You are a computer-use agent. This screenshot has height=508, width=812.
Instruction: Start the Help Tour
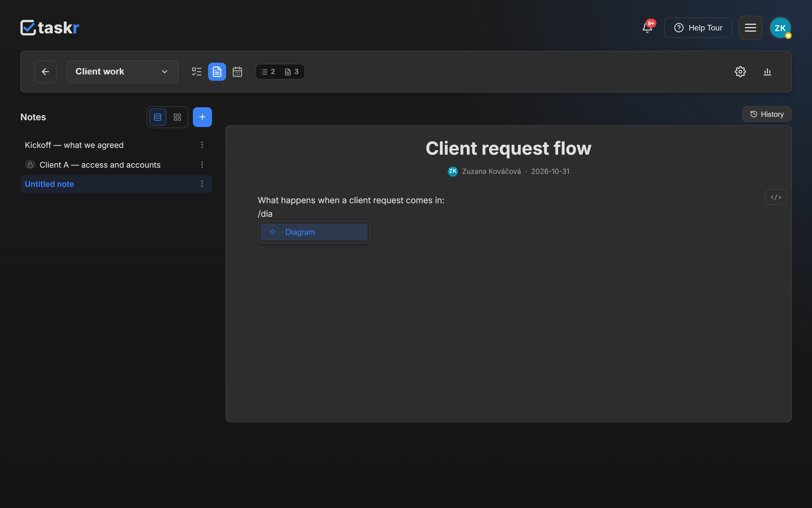click(698, 28)
